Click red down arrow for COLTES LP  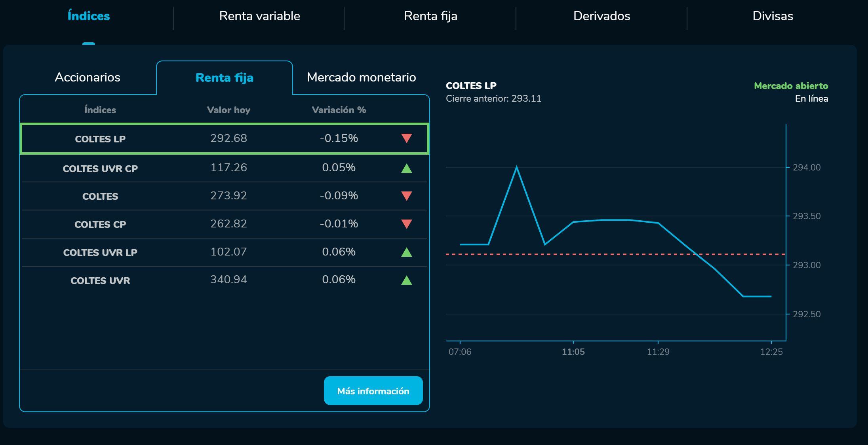(x=406, y=138)
